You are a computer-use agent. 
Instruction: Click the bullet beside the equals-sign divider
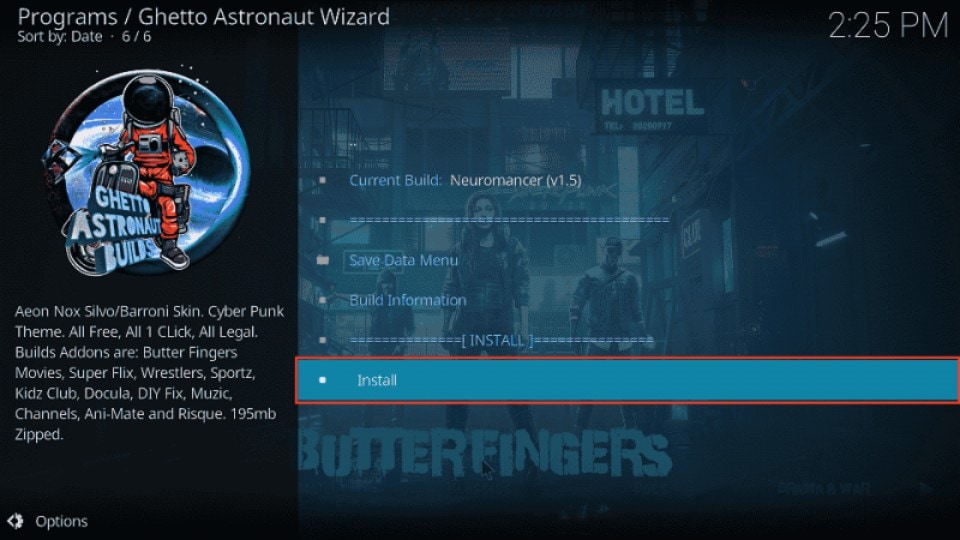323,220
